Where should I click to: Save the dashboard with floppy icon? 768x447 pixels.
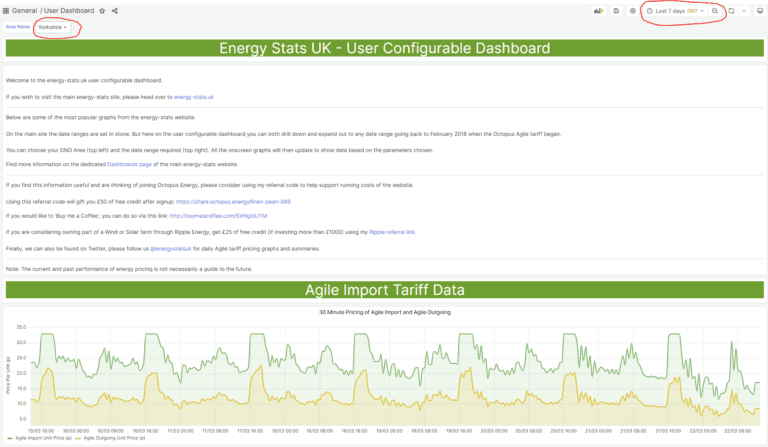(616, 11)
